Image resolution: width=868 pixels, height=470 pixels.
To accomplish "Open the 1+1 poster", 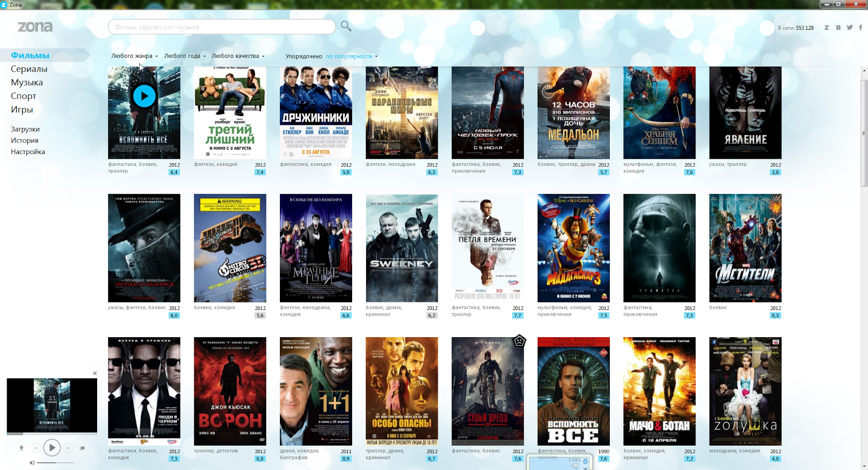I will pyautogui.click(x=316, y=391).
